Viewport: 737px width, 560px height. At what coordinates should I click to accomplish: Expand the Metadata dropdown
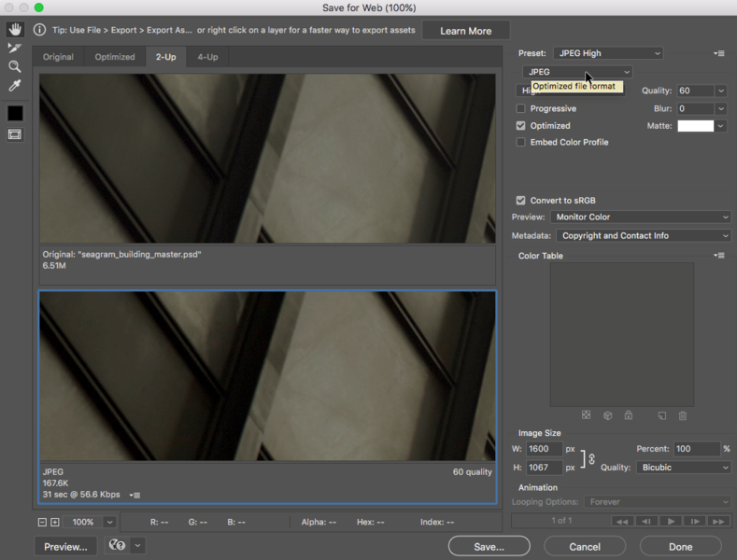(x=643, y=236)
